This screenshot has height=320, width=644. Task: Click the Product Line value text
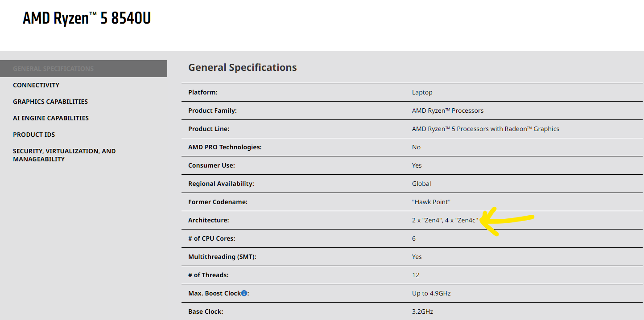coord(485,129)
